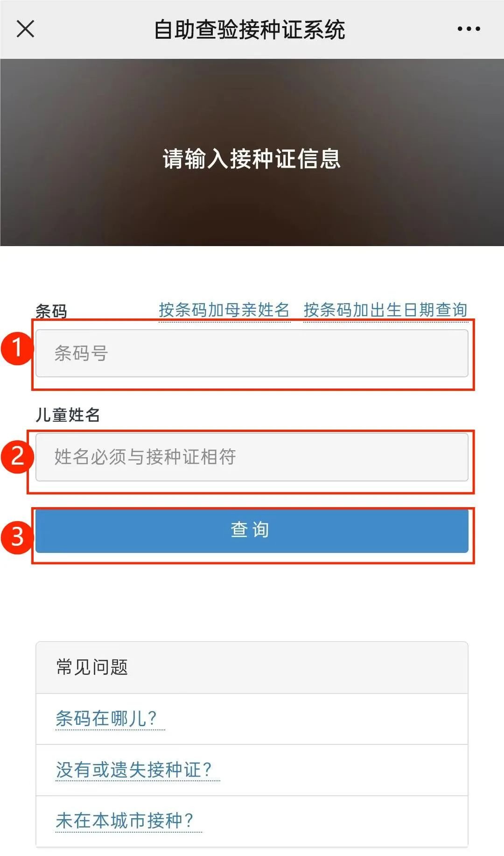Image resolution: width=504 pixels, height=856 pixels.
Task: Click the 儿童姓名 field label
Action: pyautogui.click(x=68, y=415)
